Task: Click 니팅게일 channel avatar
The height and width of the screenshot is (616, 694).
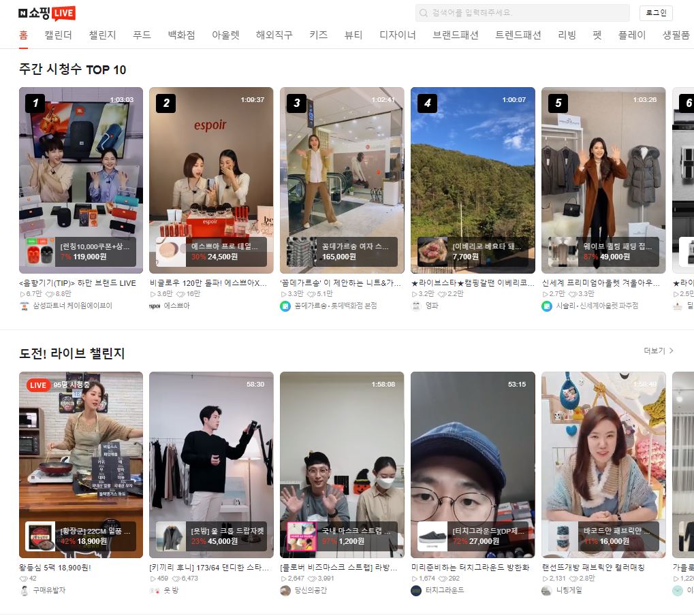Action: tap(547, 591)
